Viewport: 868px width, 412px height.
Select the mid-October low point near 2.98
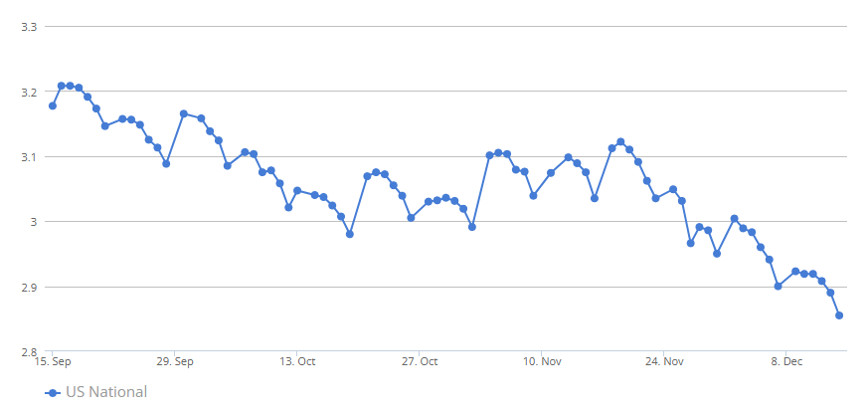pos(349,234)
